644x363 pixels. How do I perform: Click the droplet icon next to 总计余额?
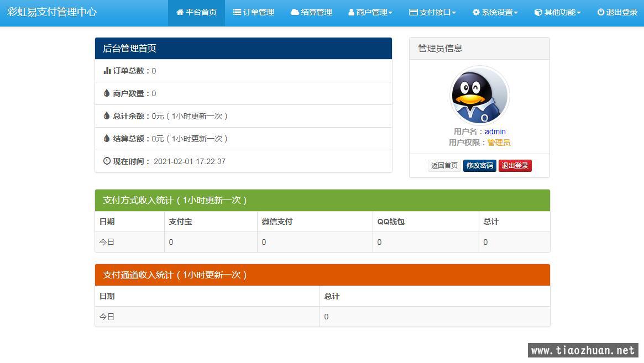click(x=107, y=116)
